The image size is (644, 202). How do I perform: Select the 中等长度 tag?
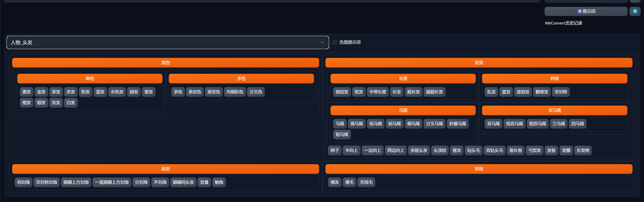pyautogui.click(x=377, y=92)
